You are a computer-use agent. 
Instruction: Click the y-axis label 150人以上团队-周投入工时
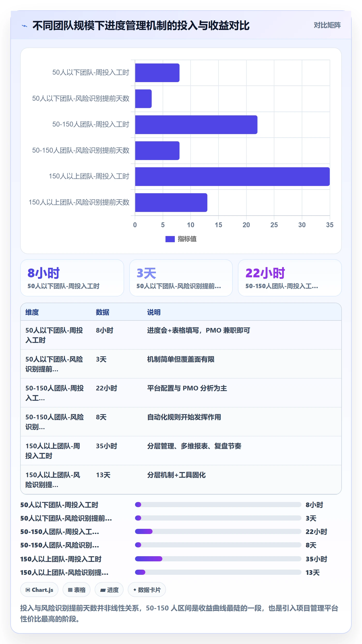tap(89, 176)
